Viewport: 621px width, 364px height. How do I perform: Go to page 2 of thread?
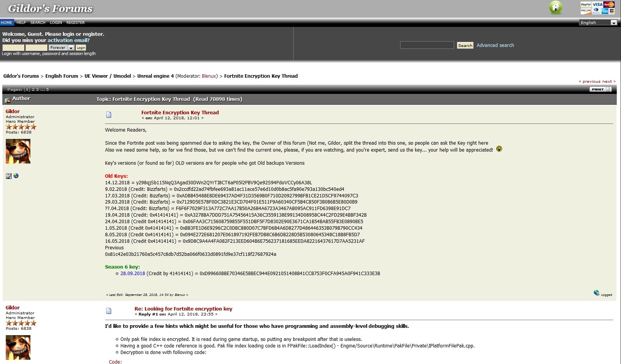tap(33, 89)
